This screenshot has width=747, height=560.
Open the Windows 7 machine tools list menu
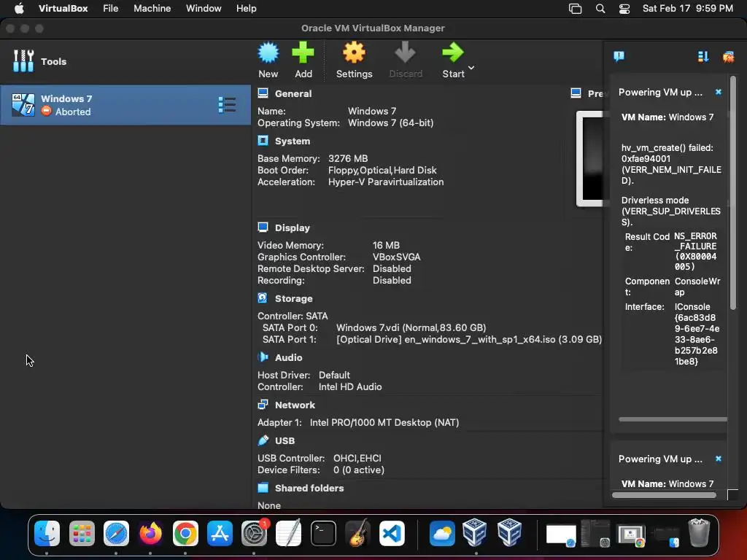(x=227, y=105)
